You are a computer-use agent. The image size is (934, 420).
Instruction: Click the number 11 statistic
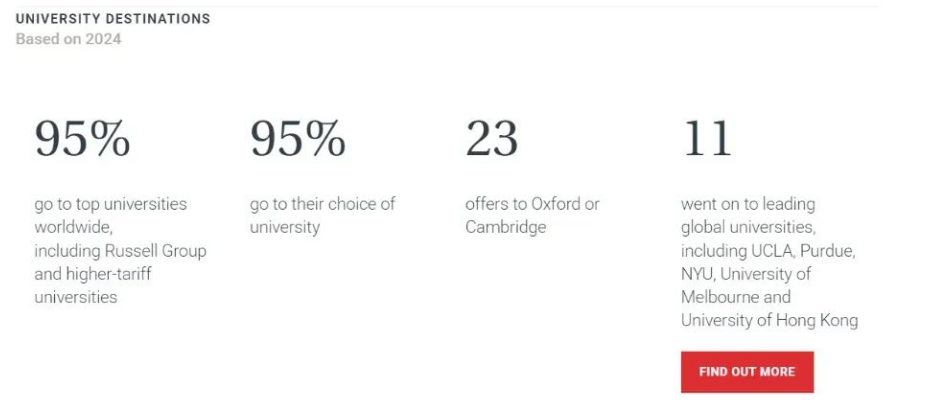(707, 139)
